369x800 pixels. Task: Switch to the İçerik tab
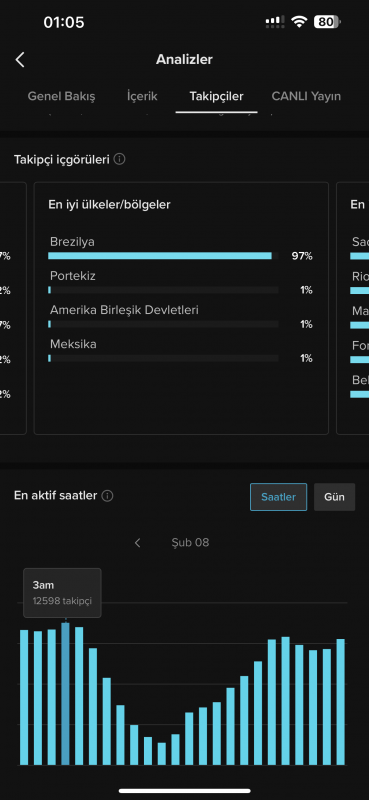(x=142, y=96)
